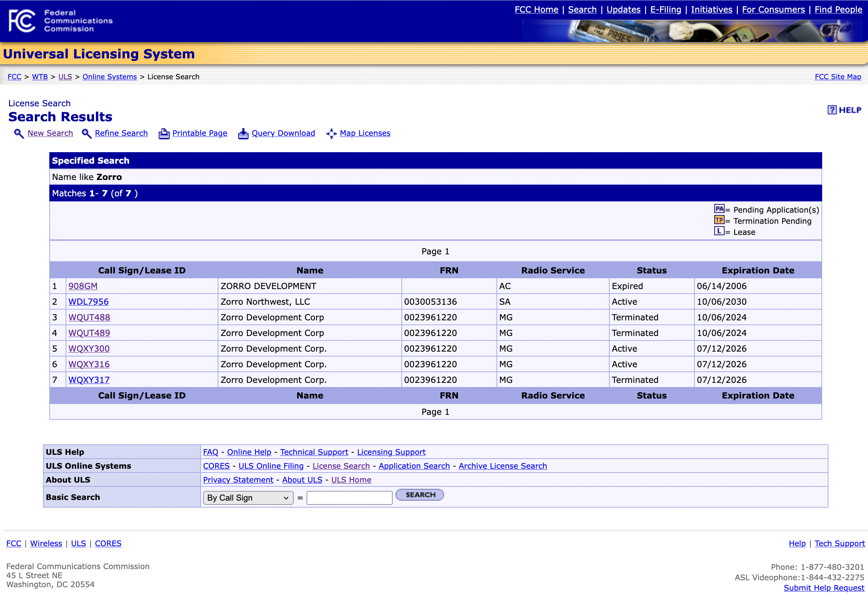The width and height of the screenshot is (868, 608).
Task: Click the FCC Site Map link
Action: pyautogui.click(x=837, y=77)
